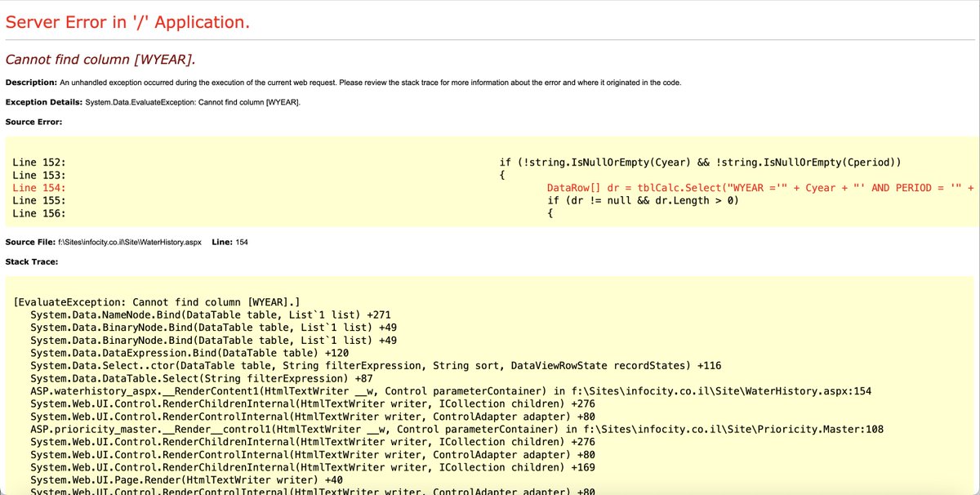Click the "[EvaluateException: Cannot find column [WYEAR].]" trace line
Viewport: 980px width, 495px height.
[158, 301]
